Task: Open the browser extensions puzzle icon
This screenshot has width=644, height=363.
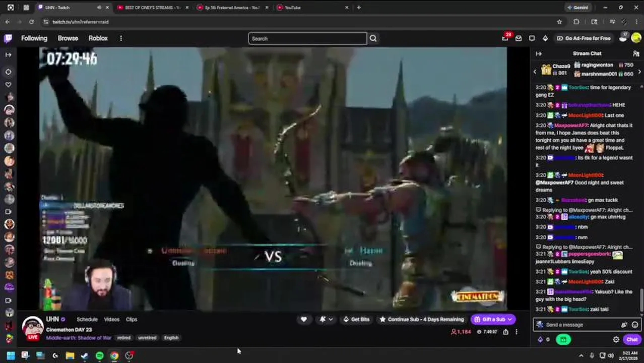Action: point(576,22)
